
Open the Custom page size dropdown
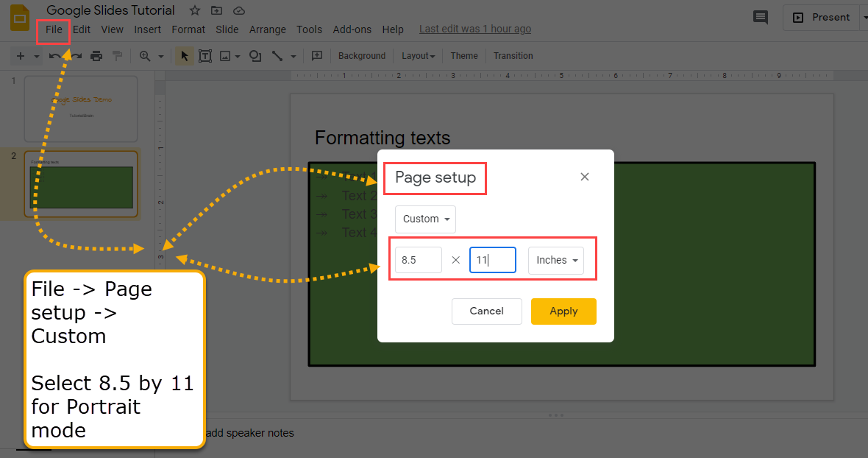pyautogui.click(x=425, y=219)
